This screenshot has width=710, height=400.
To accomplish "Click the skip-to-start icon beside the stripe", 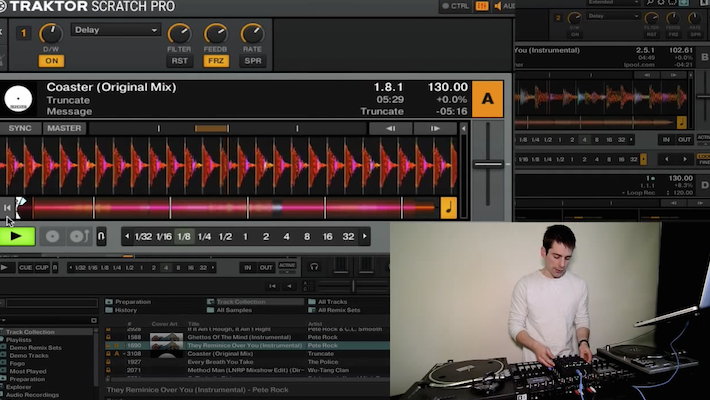I will [x=8, y=208].
